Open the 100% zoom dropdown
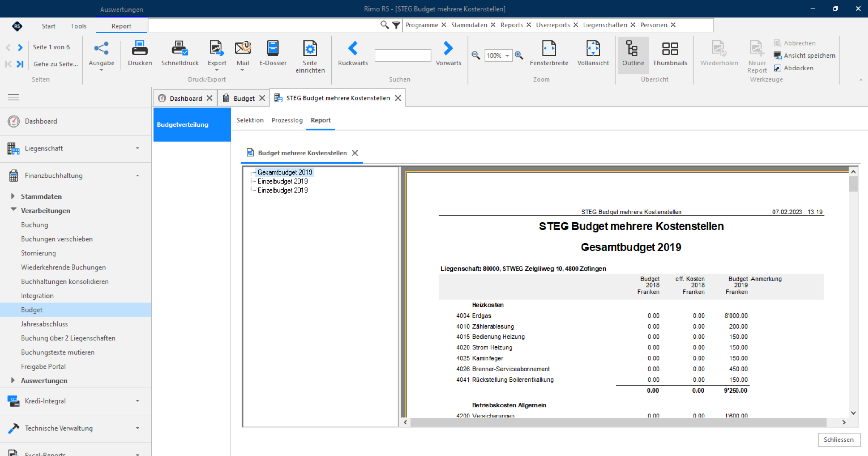 pyautogui.click(x=507, y=56)
